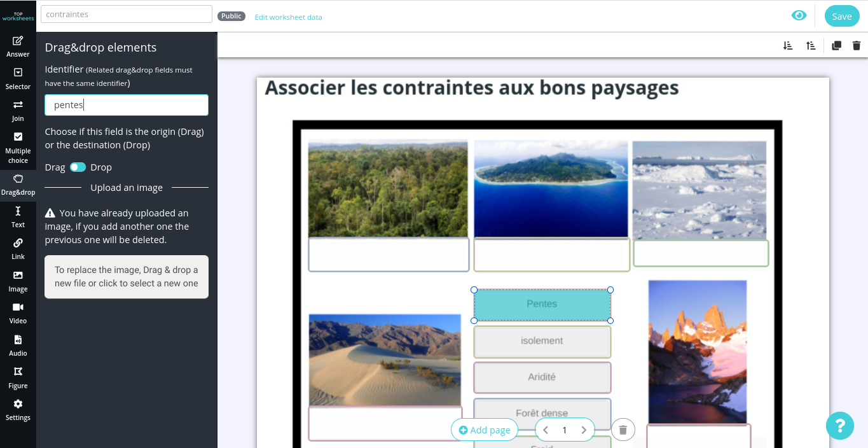
Task: Choose the Join tool
Action: [x=18, y=111]
